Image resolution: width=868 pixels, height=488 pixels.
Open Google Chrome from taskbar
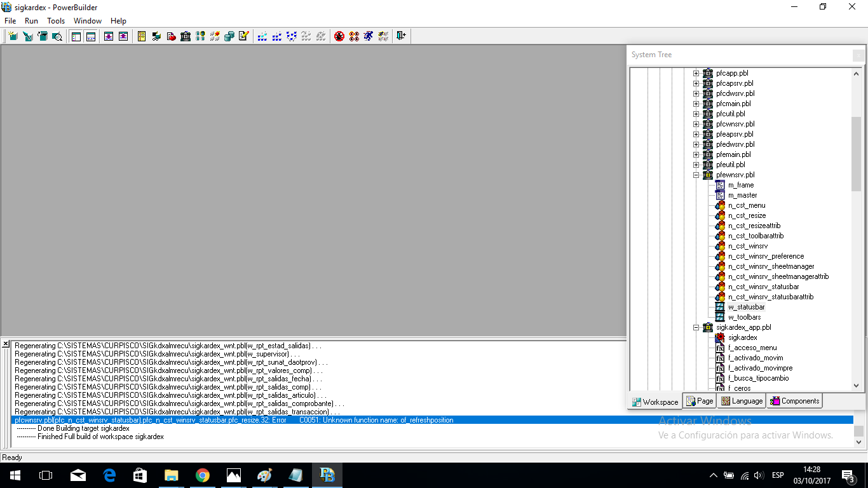pos(203,475)
